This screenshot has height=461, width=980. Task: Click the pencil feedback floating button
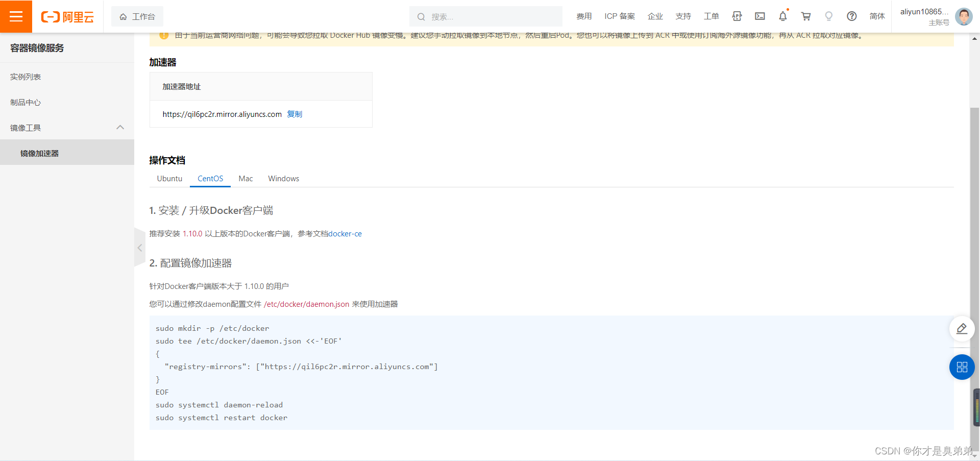[962, 329]
